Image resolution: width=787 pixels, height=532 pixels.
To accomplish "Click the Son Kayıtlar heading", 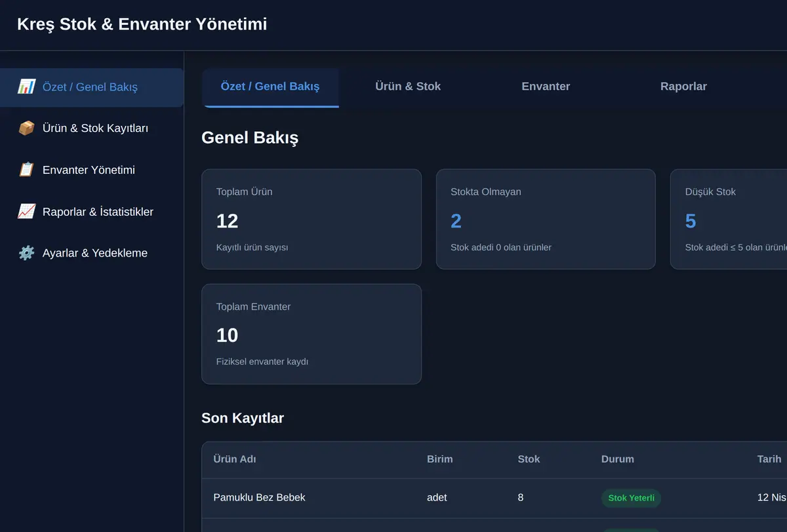I will tap(243, 418).
